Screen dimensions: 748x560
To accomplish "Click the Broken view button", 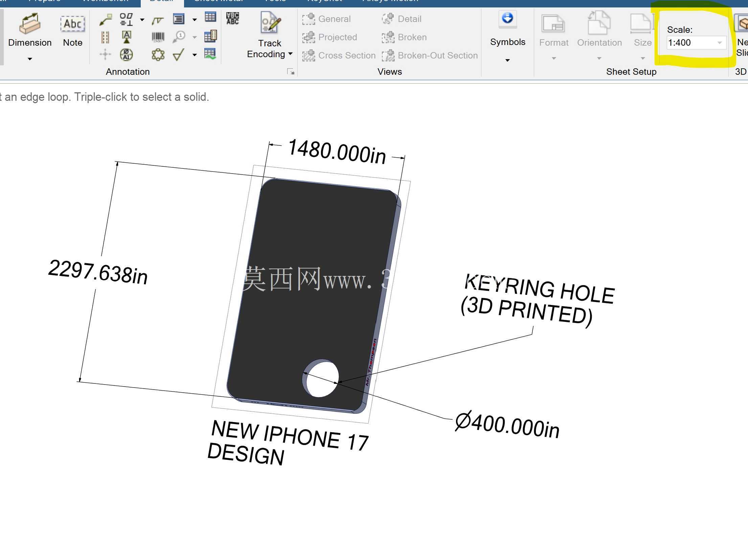I will [x=404, y=37].
